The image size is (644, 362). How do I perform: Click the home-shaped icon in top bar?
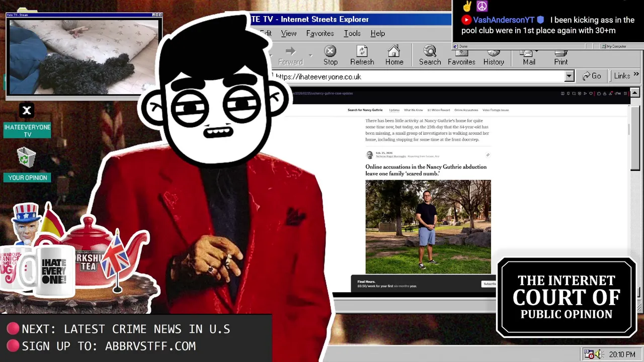(x=599, y=94)
